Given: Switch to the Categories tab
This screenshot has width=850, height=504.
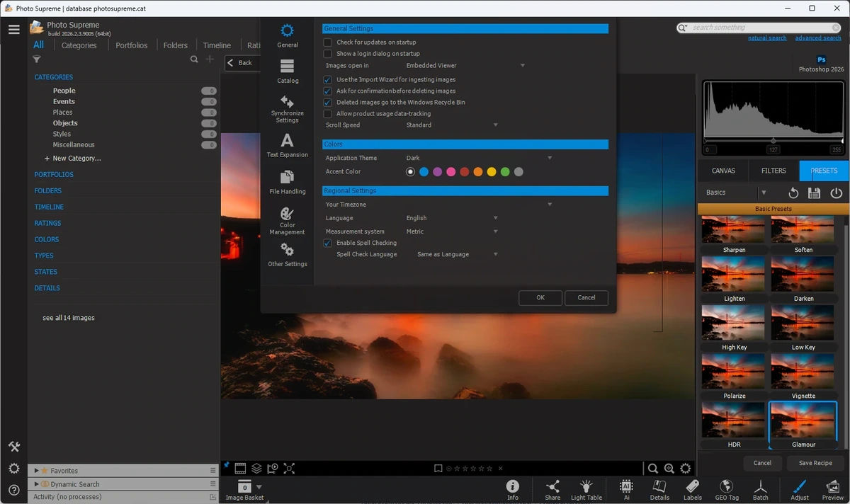Looking at the screenshot, I should pos(79,45).
